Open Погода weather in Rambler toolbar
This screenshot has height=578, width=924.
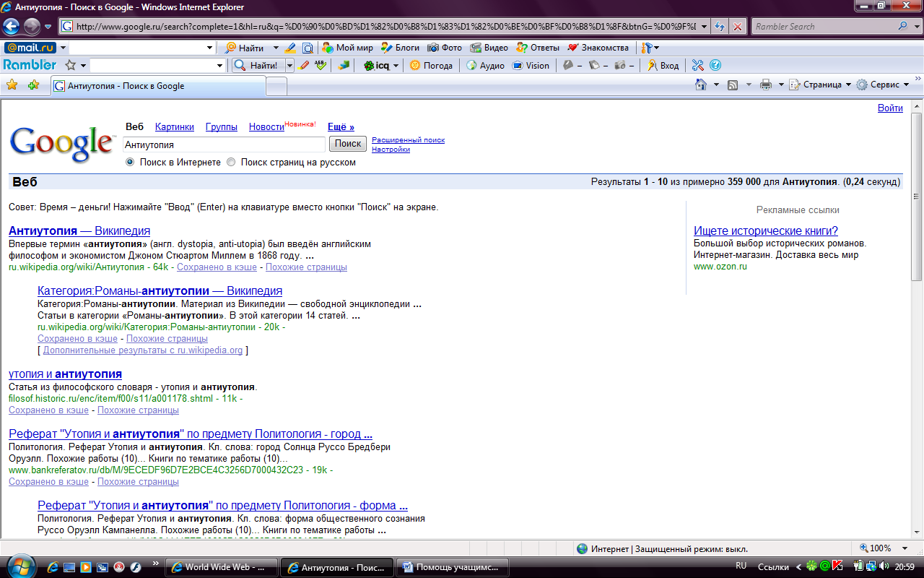(x=431, y=65)
